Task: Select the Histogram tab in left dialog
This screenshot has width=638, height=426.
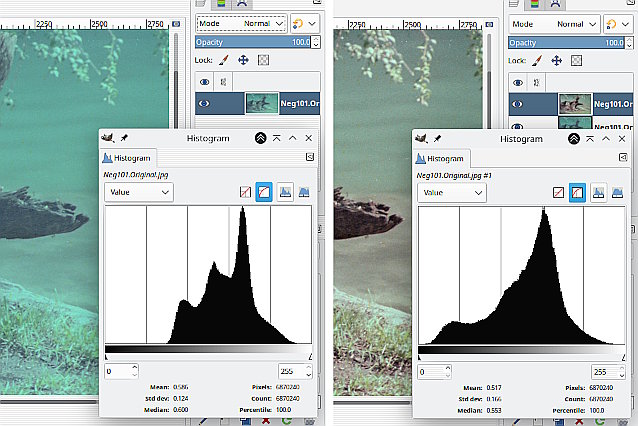Action: (127, 158)
